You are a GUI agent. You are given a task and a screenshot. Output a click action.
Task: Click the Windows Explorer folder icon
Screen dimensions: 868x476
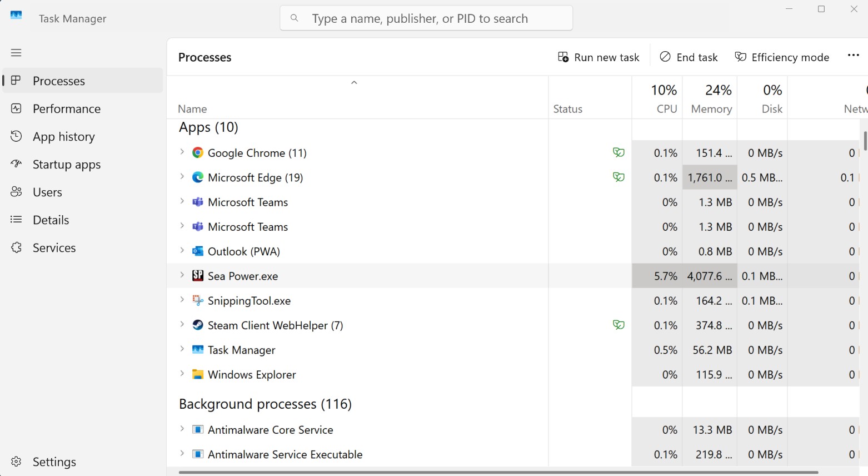click(x=197, y=374)
